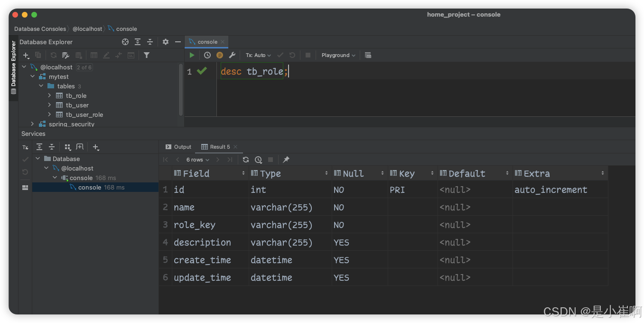Open the 6 rows page size dropdown
The image size is (644, 323).
pyautogui.click(x=198, y=160)
